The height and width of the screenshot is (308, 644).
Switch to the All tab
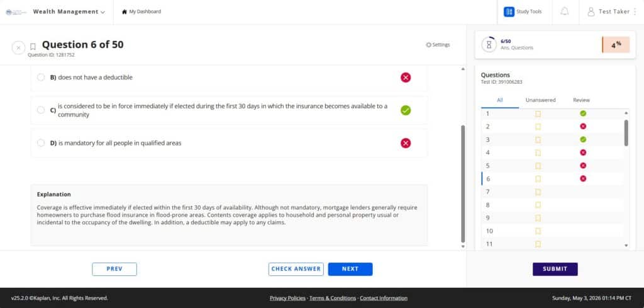(x=500, y=100)
